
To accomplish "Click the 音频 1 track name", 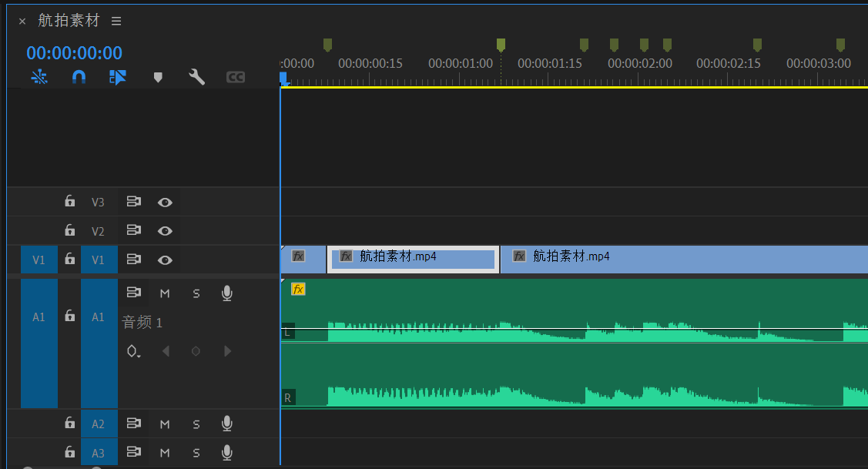I will (142, 322).
